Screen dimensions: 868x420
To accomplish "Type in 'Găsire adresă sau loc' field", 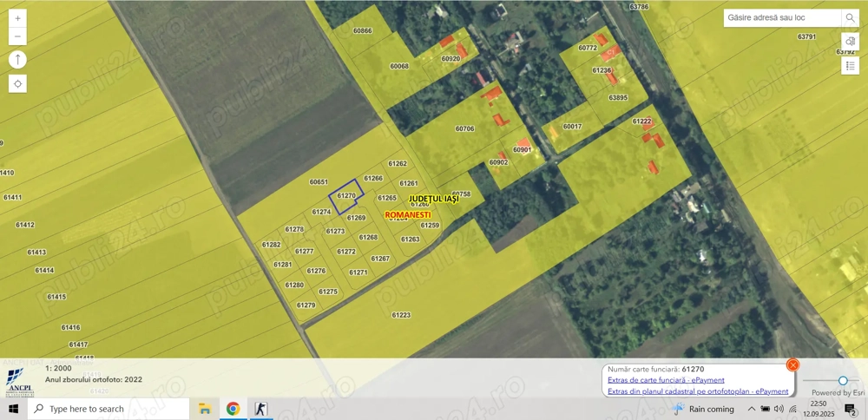I will (781, 18).
